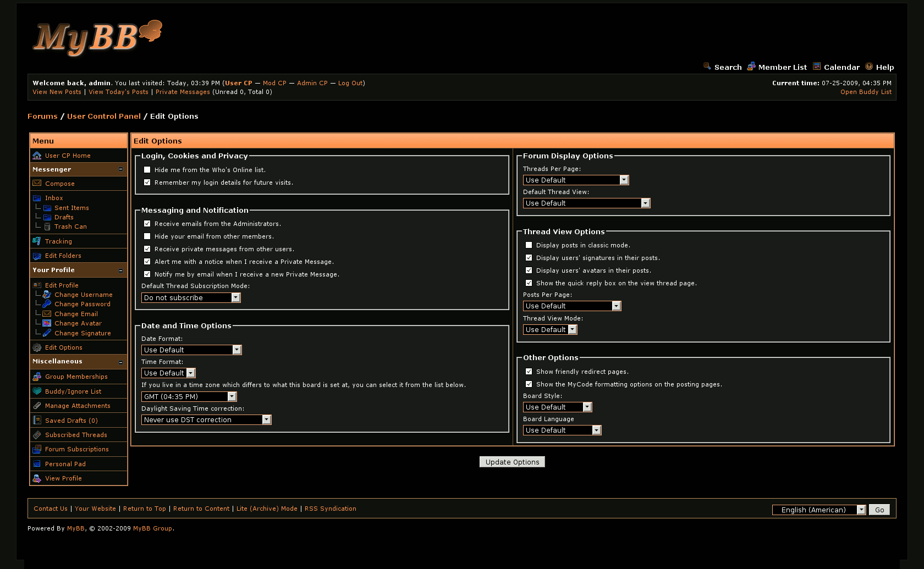Click the Help icon in header
924x569 pixels.
pyautogui.click(x=869, y=67)
